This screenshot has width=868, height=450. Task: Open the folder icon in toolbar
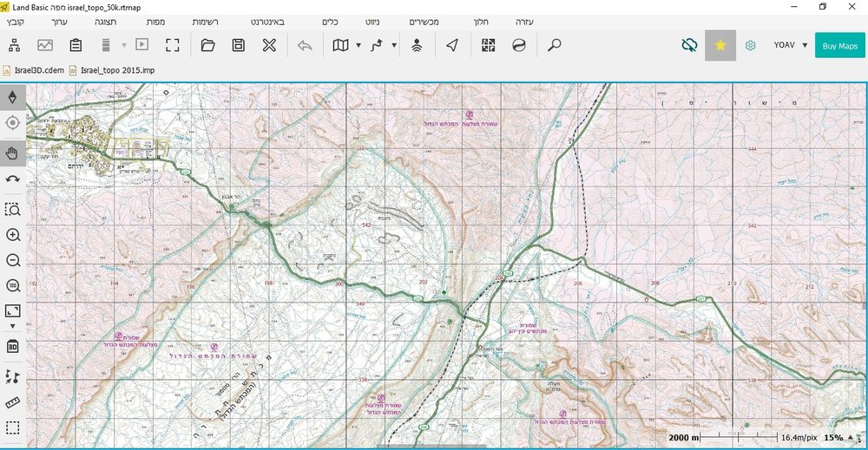click(207, 45)
